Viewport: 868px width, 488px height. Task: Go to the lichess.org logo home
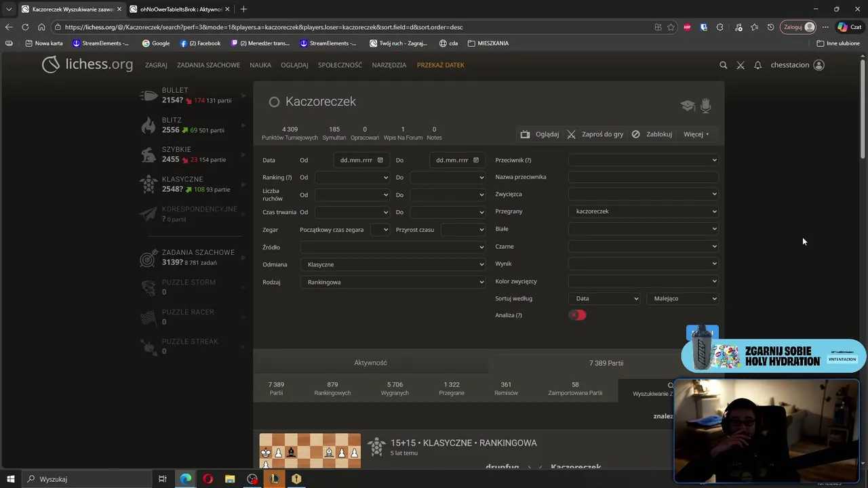point(87,64)
